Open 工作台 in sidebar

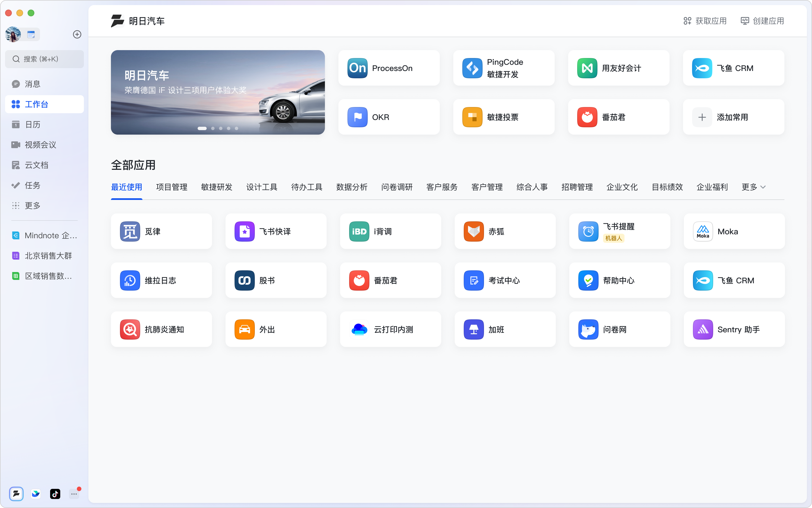(x=44, y=104)
